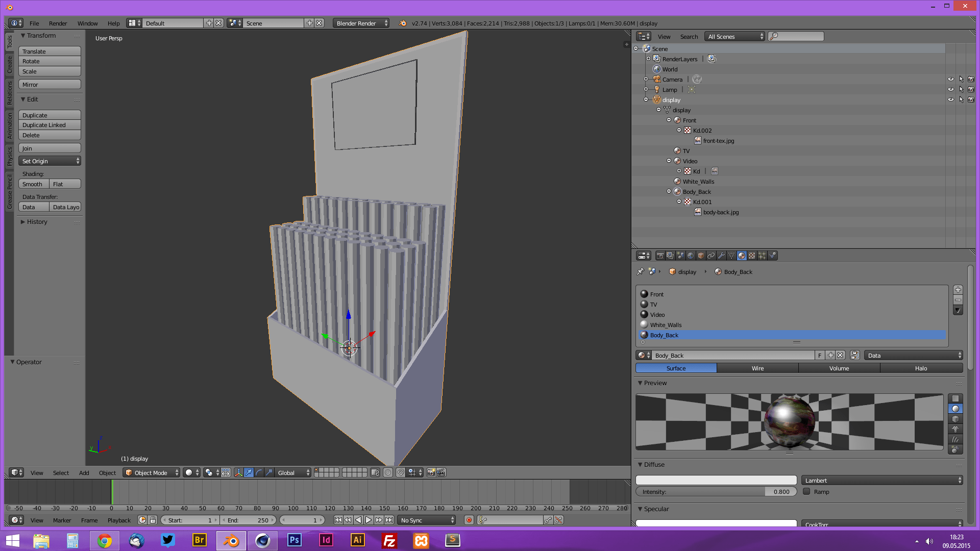Open the Render properties tab
Viewport: 980px width, 551px height.
click(660, 256)
